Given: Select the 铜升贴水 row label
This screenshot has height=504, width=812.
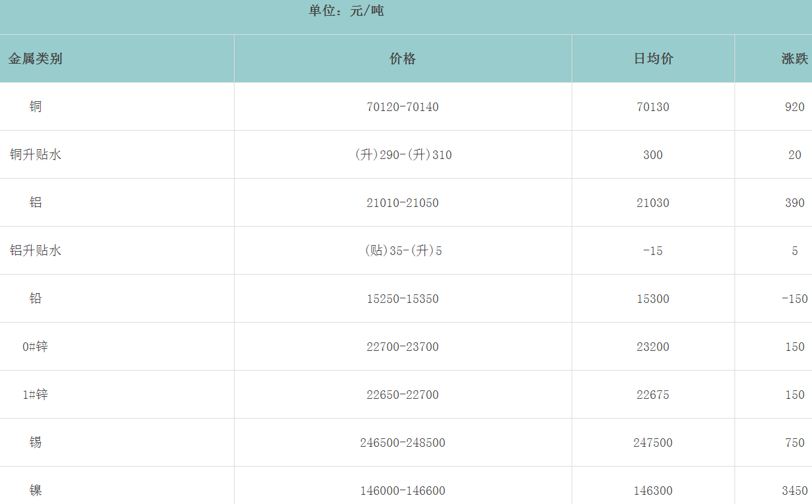Looking at the screenshot, I should 35,154.
